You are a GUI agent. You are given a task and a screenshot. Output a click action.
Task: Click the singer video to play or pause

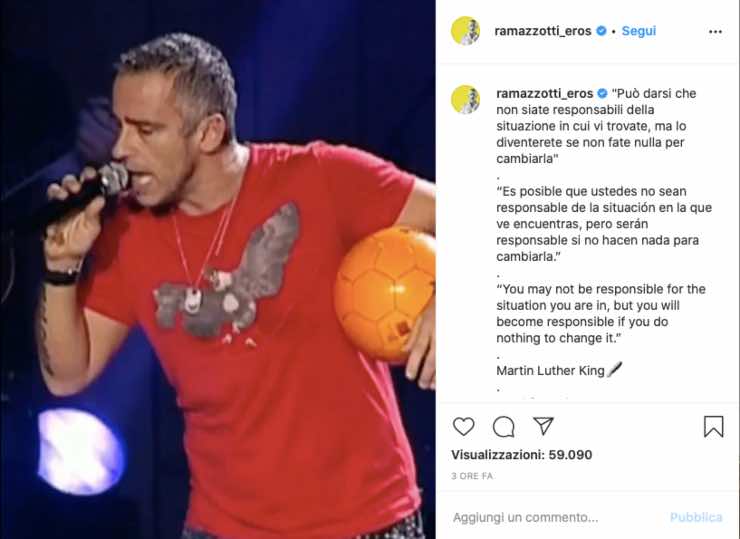pos(218,270)
